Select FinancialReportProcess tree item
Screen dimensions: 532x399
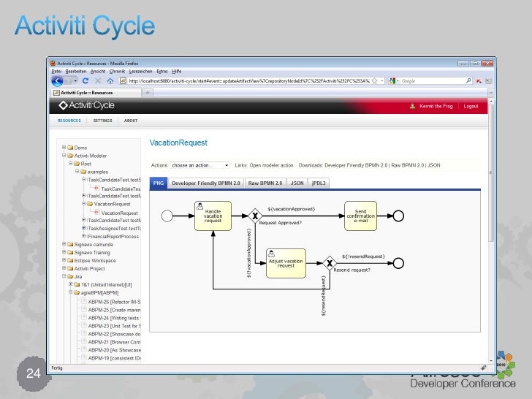pyautogui.click(x=113, y=236)
